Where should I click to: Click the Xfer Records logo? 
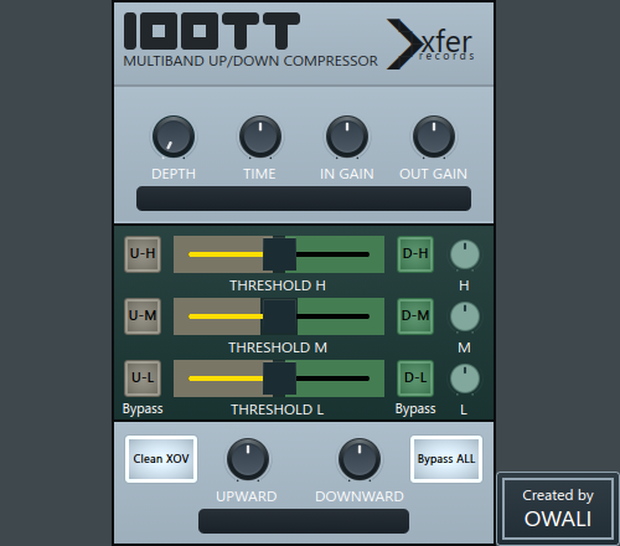click(430, 44)
